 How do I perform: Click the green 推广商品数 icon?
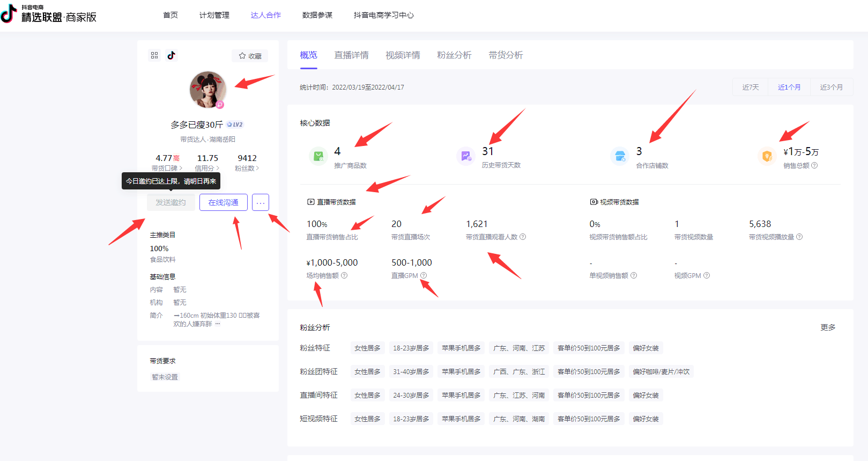[318, 156]
